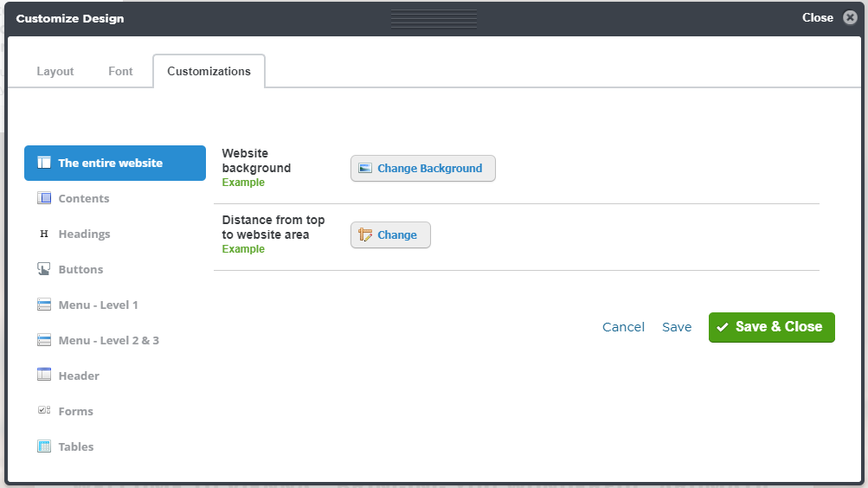Image resolution: width=868 pixels, height=488 pixels.
Task: Open Example link under Website background
Action: point(243,183)
